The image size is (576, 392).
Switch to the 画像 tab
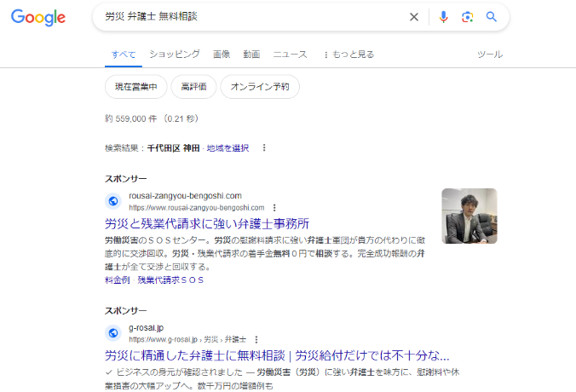[x=222, y=55]
